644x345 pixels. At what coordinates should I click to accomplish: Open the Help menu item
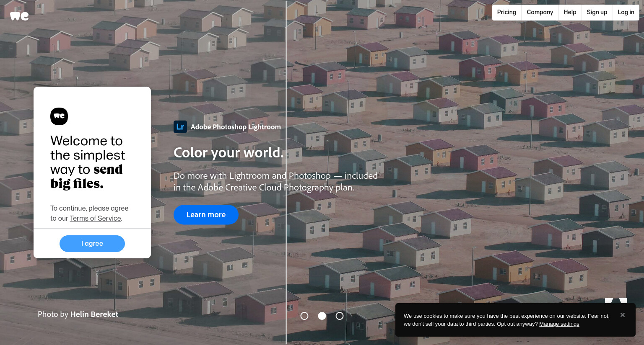[570, 12]
